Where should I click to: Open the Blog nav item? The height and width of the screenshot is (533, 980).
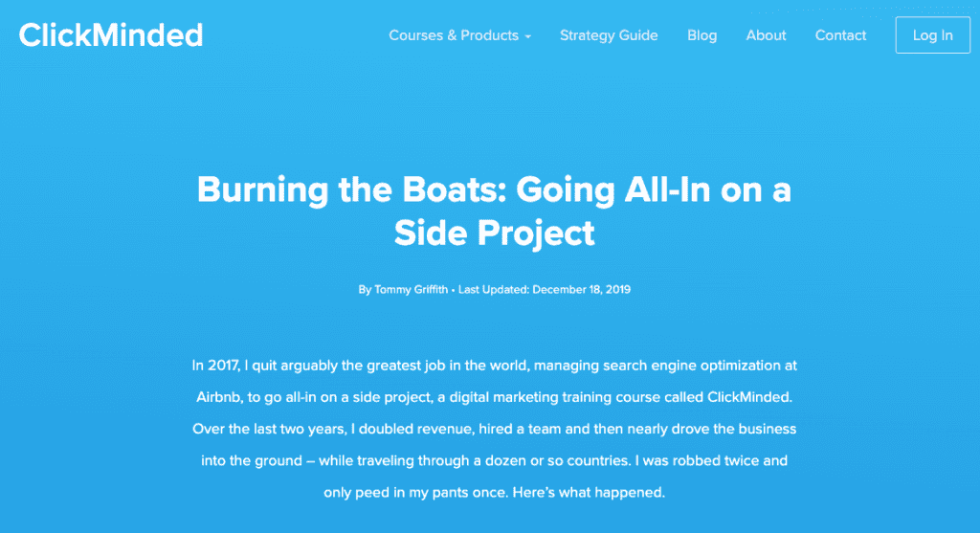click(702, 35)
